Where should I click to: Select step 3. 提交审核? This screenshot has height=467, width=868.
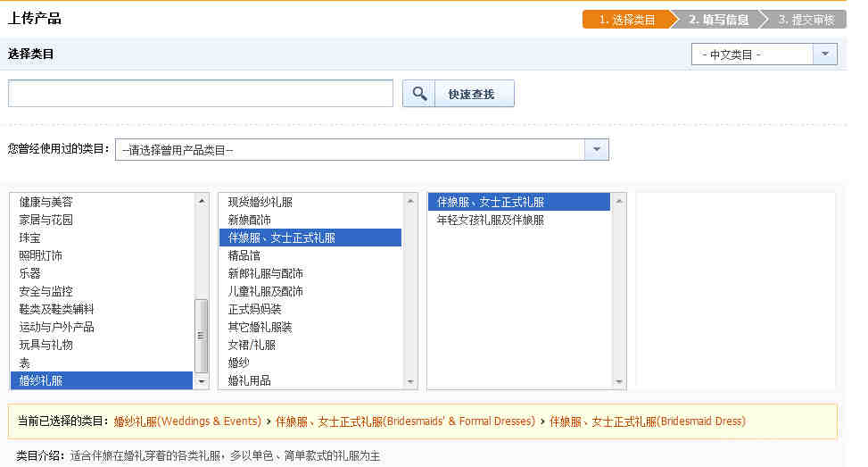pyautogui.click(x=806, y=20)
